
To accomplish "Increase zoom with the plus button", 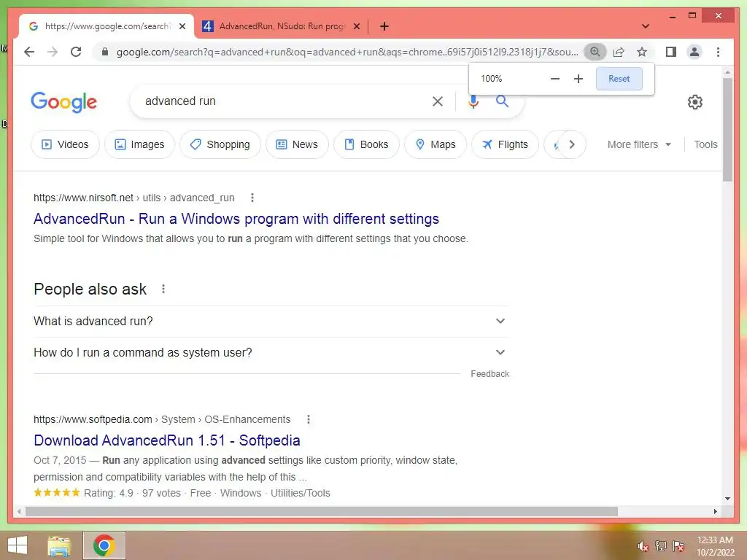I will [578, 79].
